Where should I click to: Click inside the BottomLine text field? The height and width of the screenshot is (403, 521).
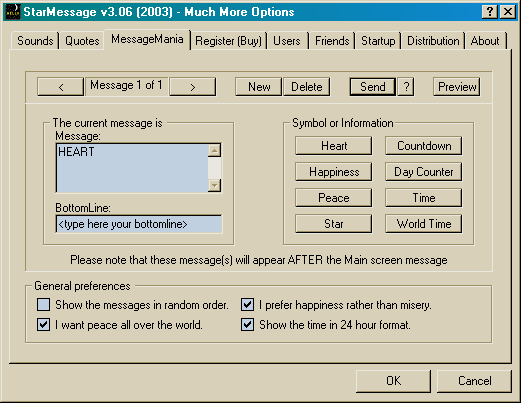(139, 224)
